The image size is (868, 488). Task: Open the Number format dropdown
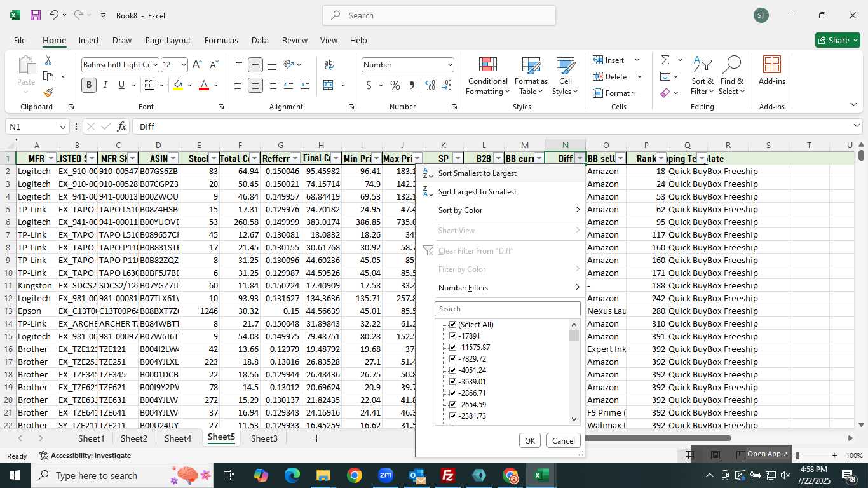point(450,65)
